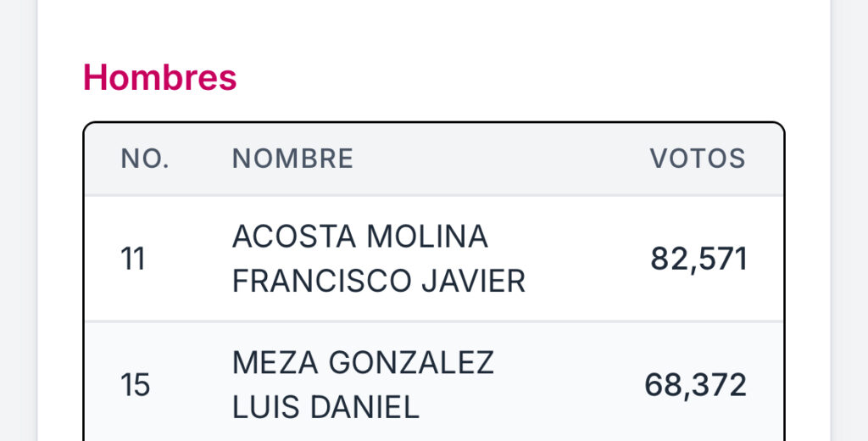
Task: Select the NOMBRE column header
Action: (x=292, y=159)
